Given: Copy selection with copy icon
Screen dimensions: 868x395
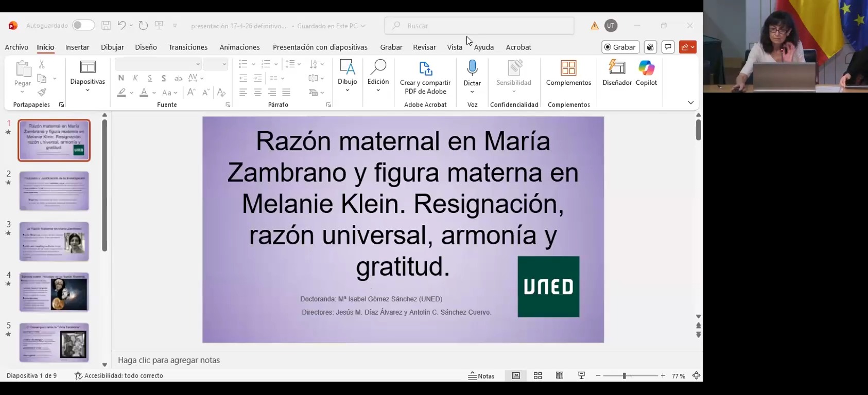Looking at the screenshot, I should tap(42, 78).
